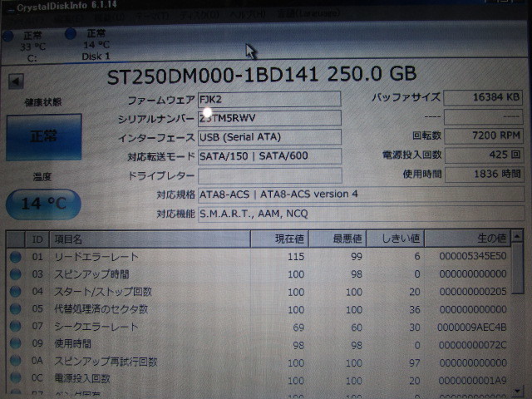
Task: Click the ST250DM000-1BD141 250.0 GB model title
Action: click(262, 75)
